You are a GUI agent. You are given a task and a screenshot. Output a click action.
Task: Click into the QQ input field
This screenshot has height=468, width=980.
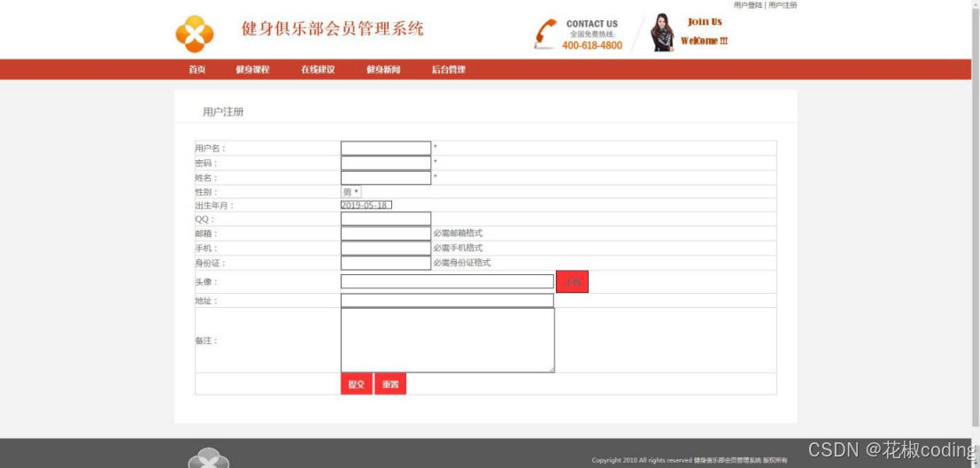(386, 219)
